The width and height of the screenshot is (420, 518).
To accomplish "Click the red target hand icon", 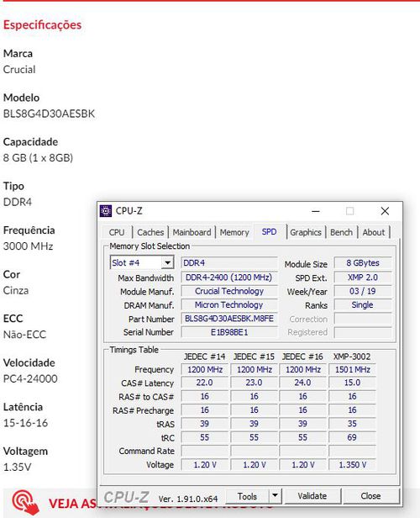I will click(x=25, y=503).
